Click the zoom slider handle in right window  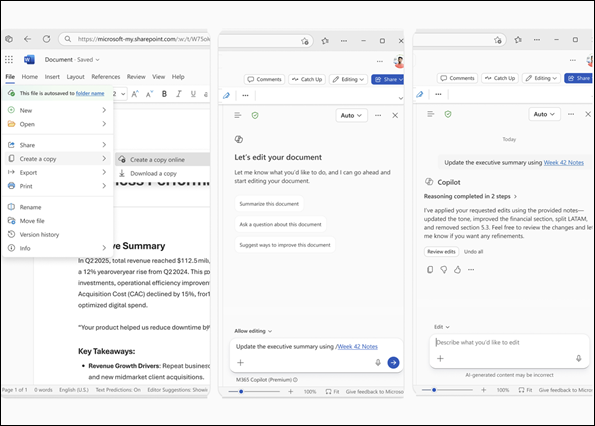[x=434, y=390]
